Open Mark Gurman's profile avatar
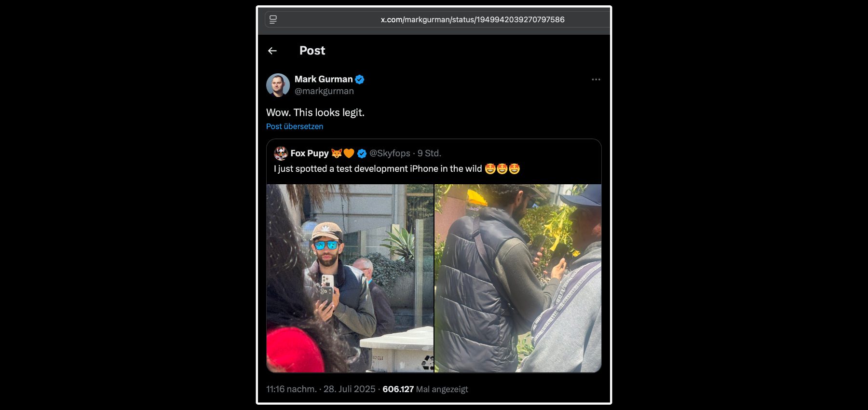Image resolution: width=868 pixels, height=410 pixels. click(278, 85)
